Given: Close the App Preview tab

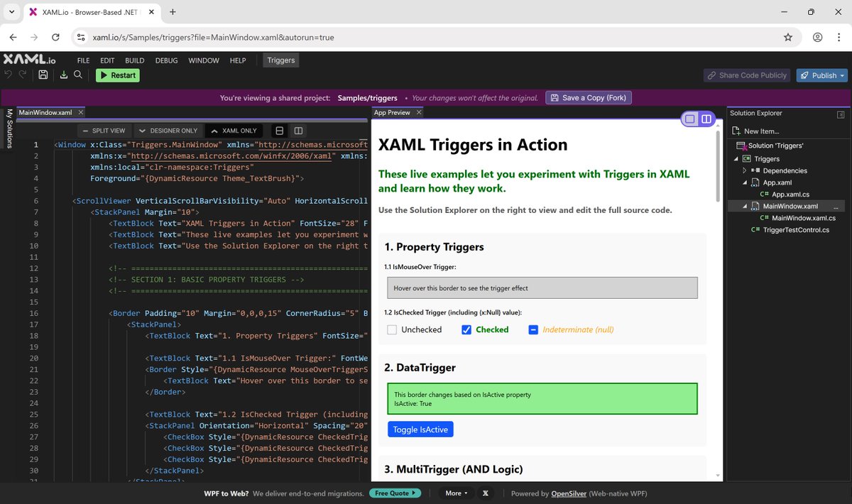Looking at the screenshot, I should tap(419, 112).
